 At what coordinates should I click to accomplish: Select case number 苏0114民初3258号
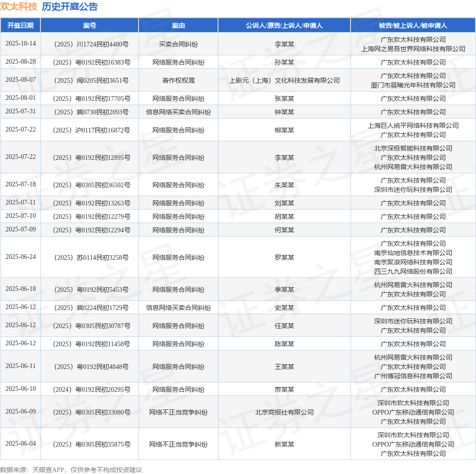point(92,257)
